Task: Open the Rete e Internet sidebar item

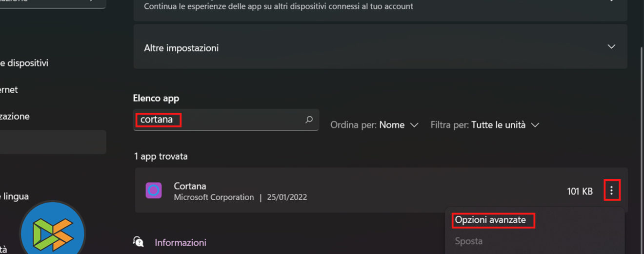Action: 10,90
